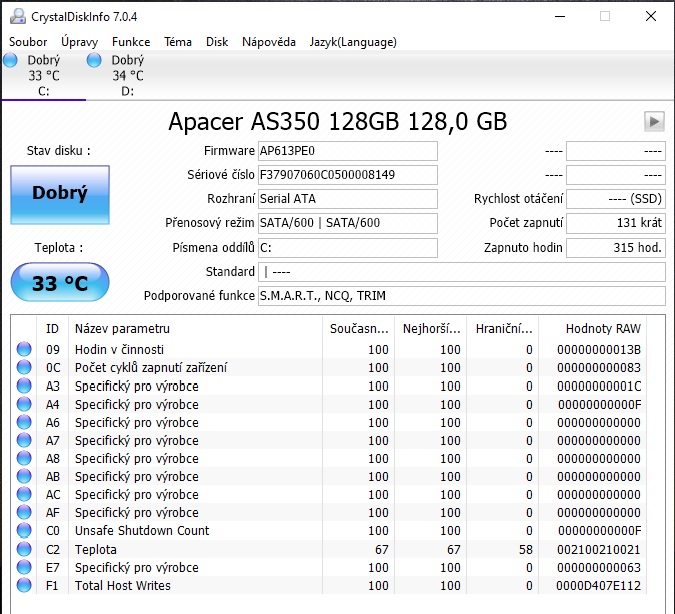Click status orb for Hodin v činnosti row

(x=24, y=350)
